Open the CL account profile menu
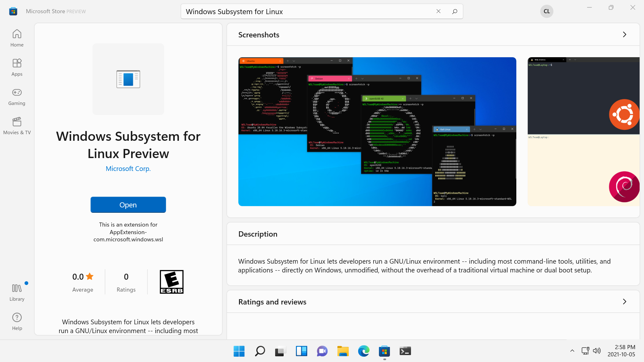The height and width of the screenshot is (362, 644). (547, 11)
